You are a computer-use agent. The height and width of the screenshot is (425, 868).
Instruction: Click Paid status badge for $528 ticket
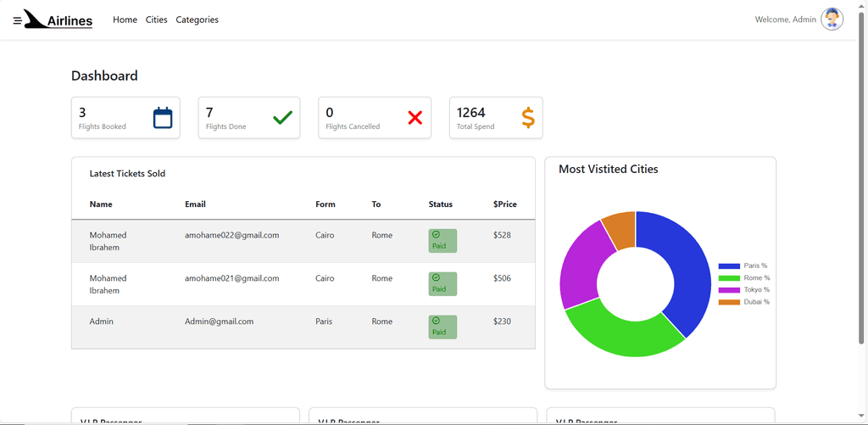442,241
